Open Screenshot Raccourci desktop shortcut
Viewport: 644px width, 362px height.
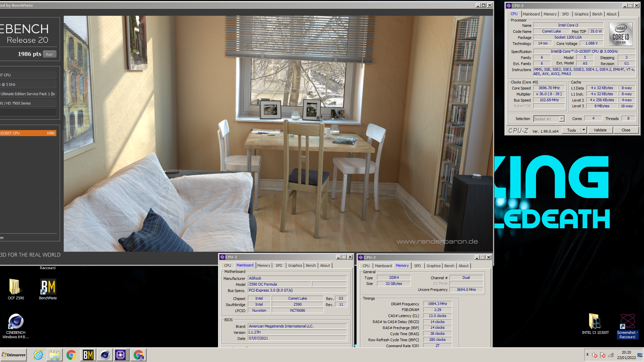(627, 326)
